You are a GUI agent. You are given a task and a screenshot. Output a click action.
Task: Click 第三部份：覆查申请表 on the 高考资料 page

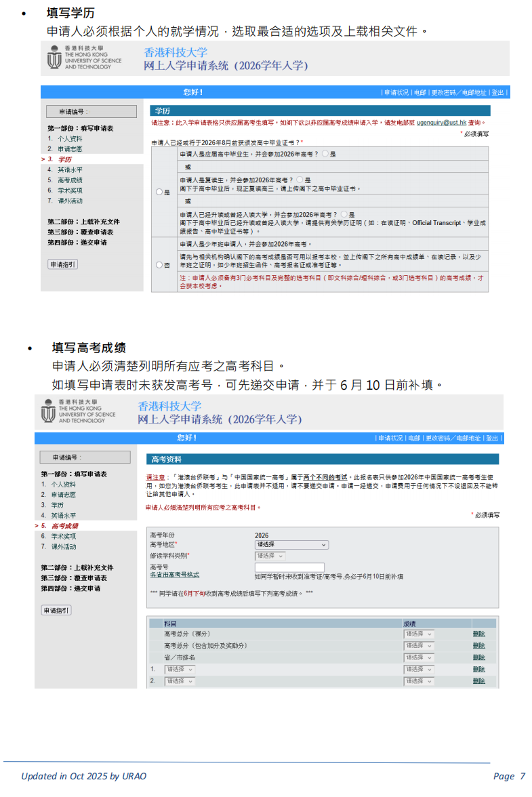click(x=74, y=578)
